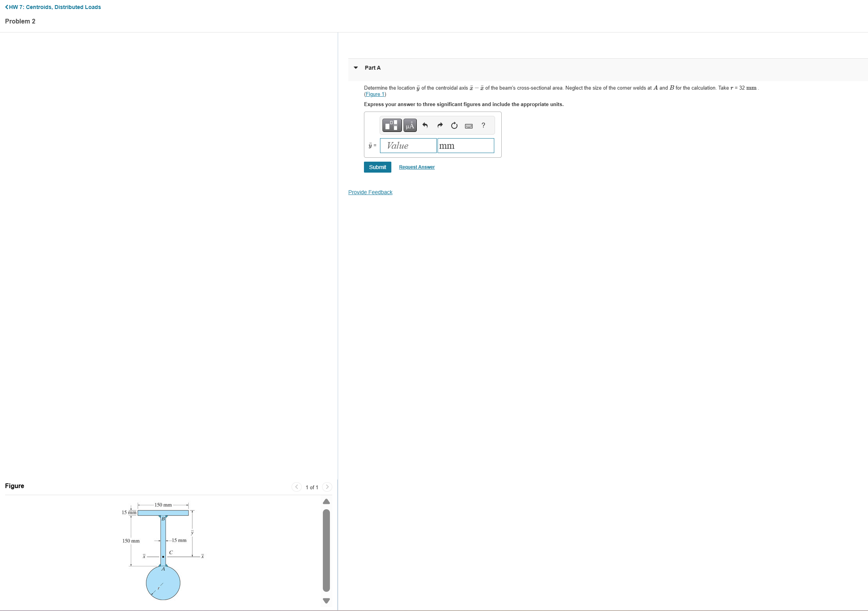Click the Request Answer link
Image resolution: width=868 pixels, height=611 pixels.
tap(417, 167)
